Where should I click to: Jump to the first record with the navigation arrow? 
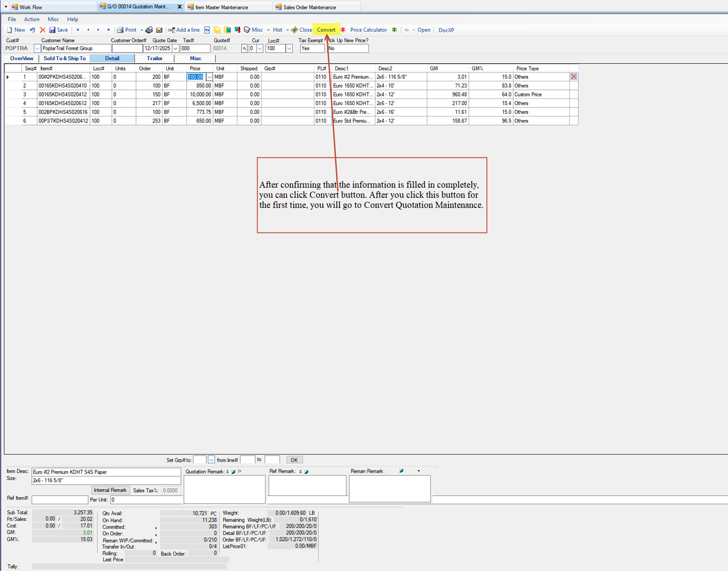(78, 30)
